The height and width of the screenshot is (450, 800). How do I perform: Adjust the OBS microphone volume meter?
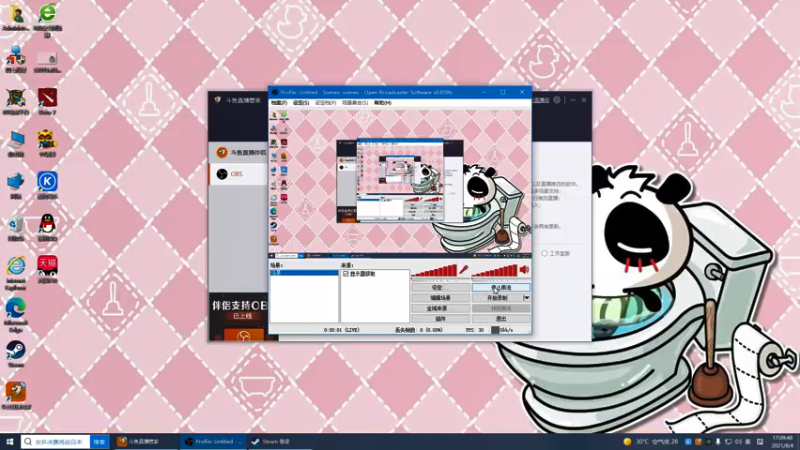pyautogui.click(x=434, y=270)
